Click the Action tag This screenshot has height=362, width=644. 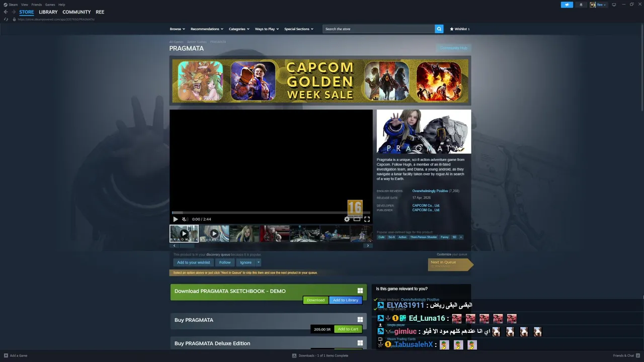coord(403,237)
